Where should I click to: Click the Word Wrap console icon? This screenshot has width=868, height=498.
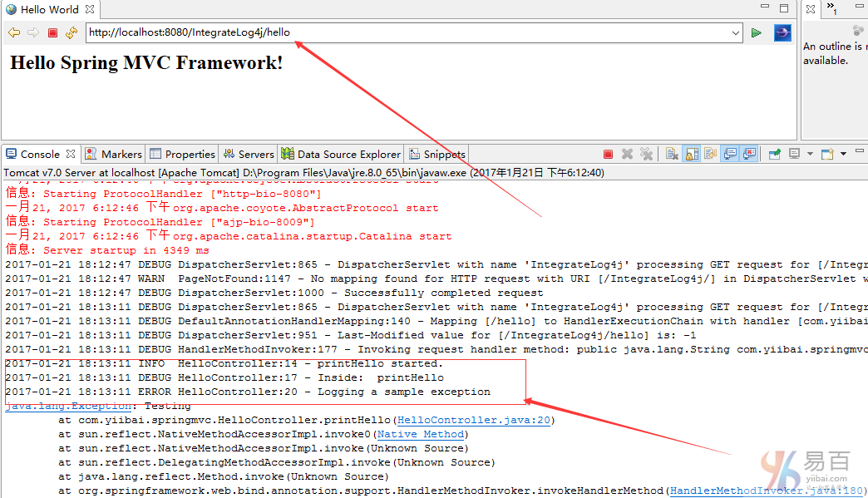pos(710,154)
